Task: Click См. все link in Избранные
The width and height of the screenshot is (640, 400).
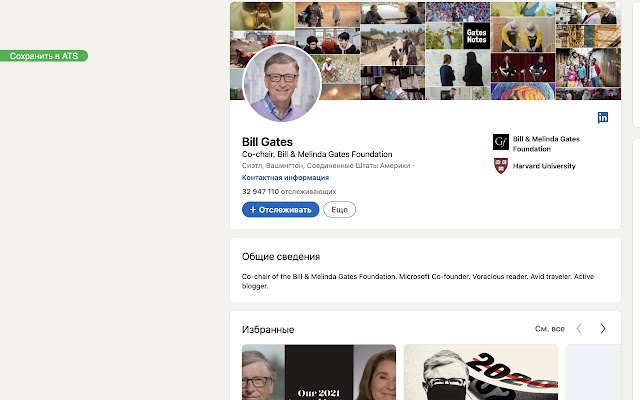Action: tap(550, 328)
